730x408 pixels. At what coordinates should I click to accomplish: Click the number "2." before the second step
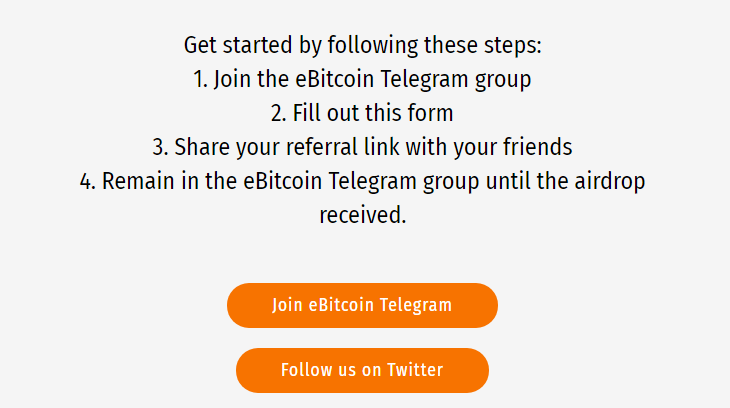[278, 113]
